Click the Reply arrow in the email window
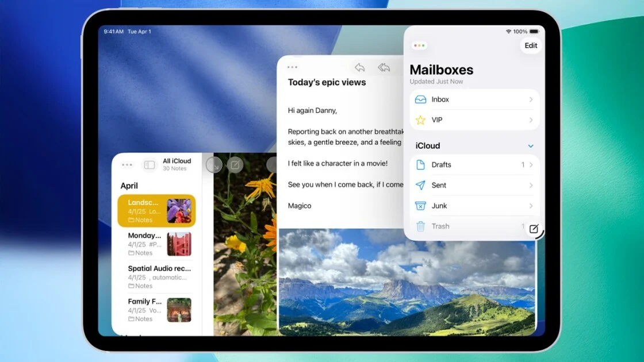Screen dimensions: 644x362 (360, 68)
